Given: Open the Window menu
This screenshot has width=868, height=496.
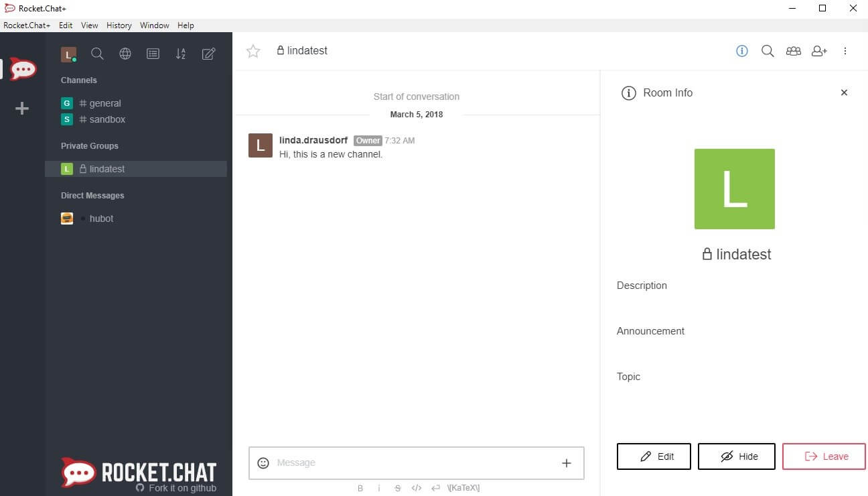Looking at the screenshot, I should click(x=155, y=25).
